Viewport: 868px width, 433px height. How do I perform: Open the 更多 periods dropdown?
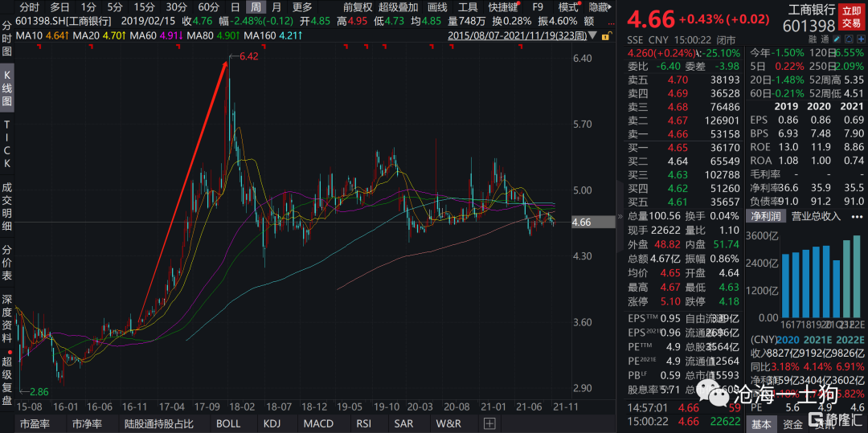[x=302, y=6]
